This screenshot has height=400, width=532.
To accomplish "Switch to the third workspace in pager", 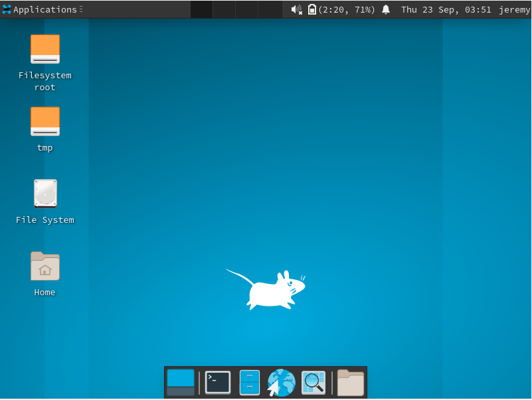I will [246, 9].
